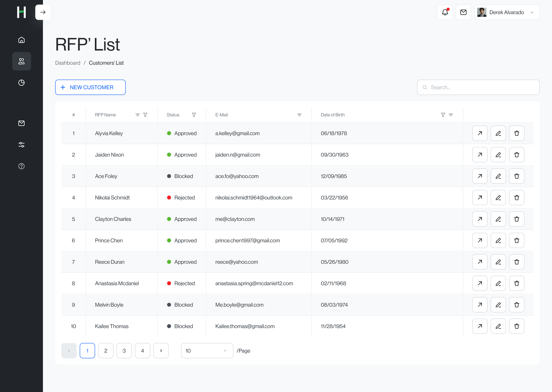This screenshot has height=392, width=552.
Task: Open the home icon in sidebar
Action: pos(21,40)
